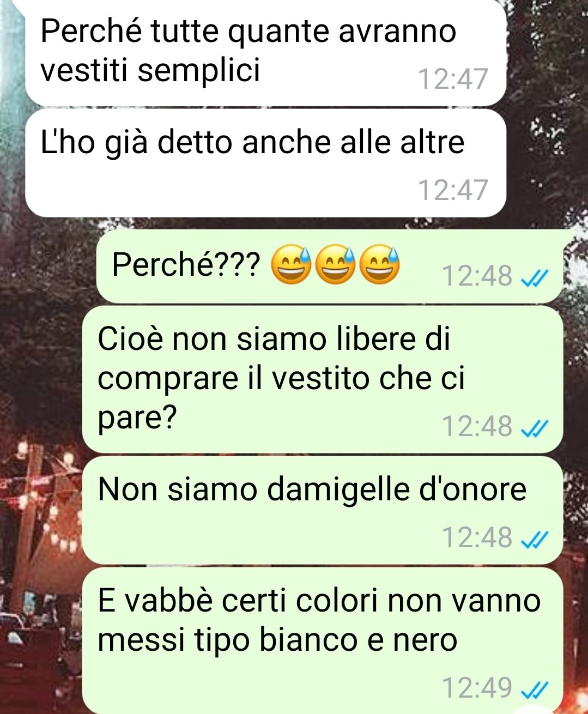The height and width of the screenshot is (714, 588).
Task: Tap the 12:47 timestamp under 'L'ho già detto'
Action: (x=453, y=190)
